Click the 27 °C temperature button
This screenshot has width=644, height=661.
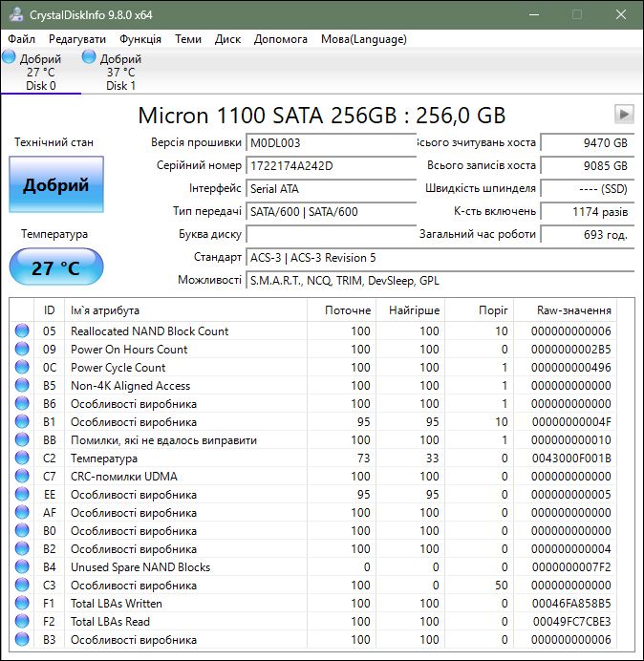click(56, 267)
